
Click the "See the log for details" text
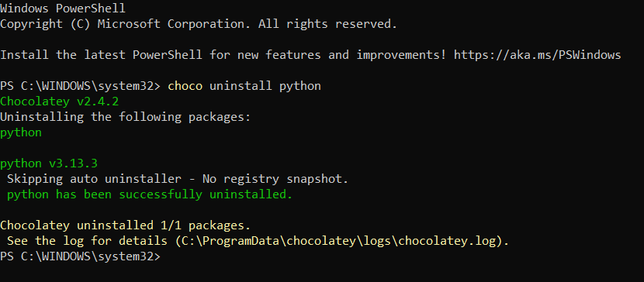coord(87,241)
